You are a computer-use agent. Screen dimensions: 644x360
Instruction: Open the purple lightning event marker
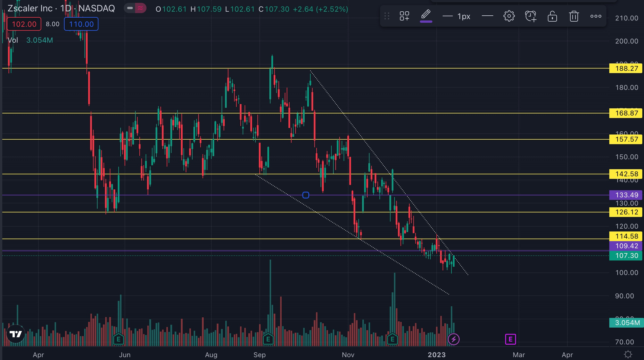click(x=453, y=339)
